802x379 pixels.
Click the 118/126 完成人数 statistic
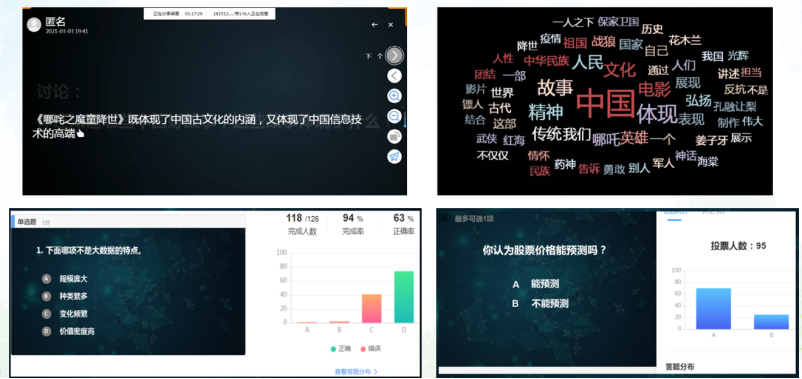302,225
